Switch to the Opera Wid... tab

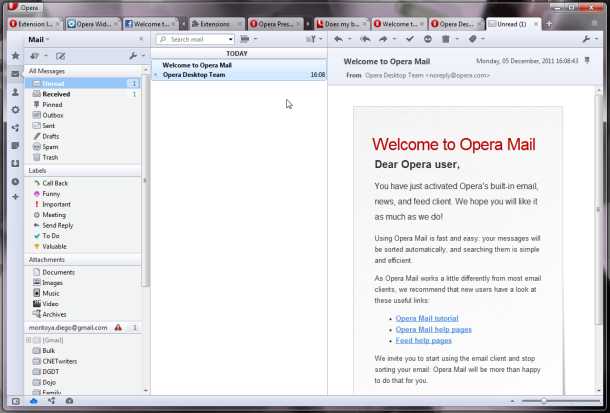pos(92,24)
